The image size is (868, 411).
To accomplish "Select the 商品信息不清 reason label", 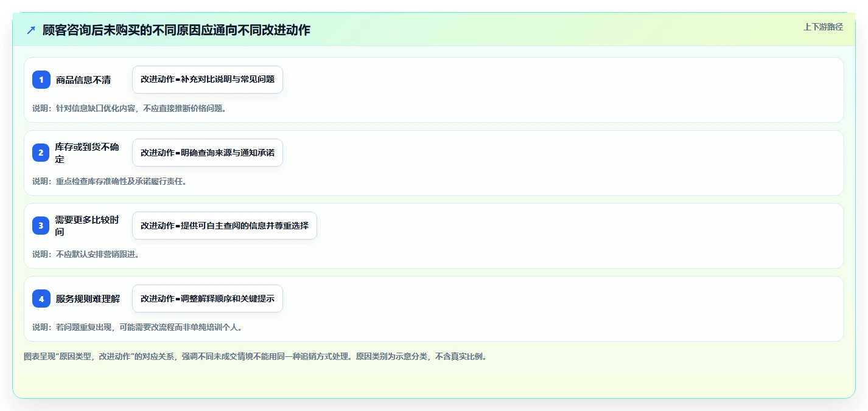I will point(83,80).
